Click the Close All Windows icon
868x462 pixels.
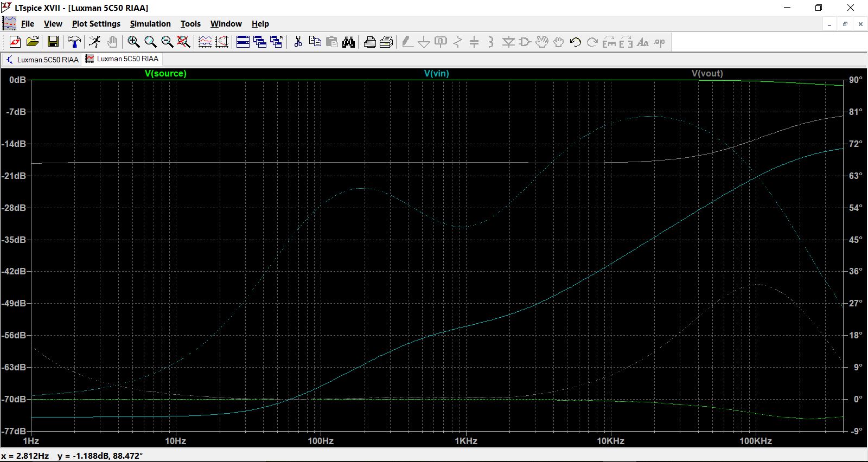(x=277, y=42)
